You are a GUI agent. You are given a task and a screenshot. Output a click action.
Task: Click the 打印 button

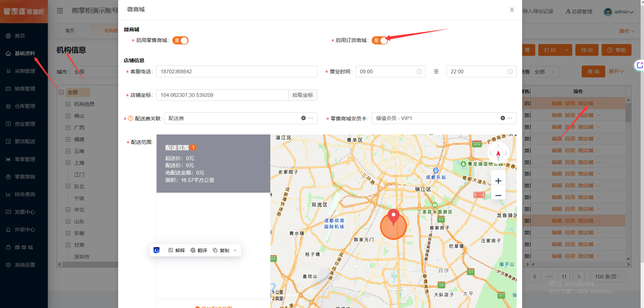550,50
